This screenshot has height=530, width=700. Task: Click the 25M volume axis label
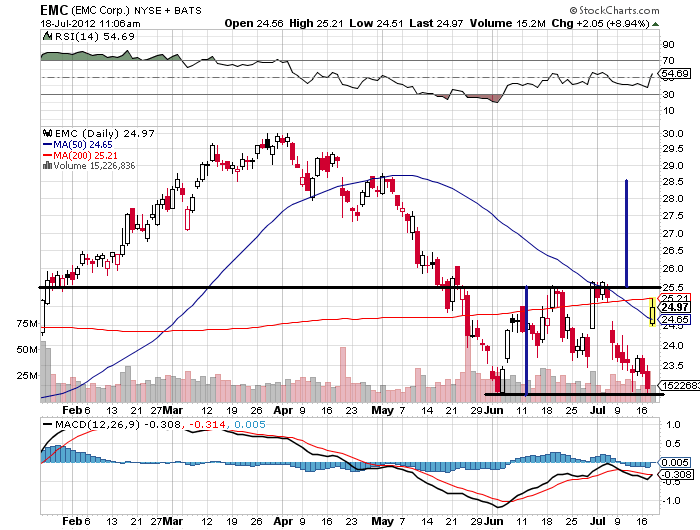point(27,376)
